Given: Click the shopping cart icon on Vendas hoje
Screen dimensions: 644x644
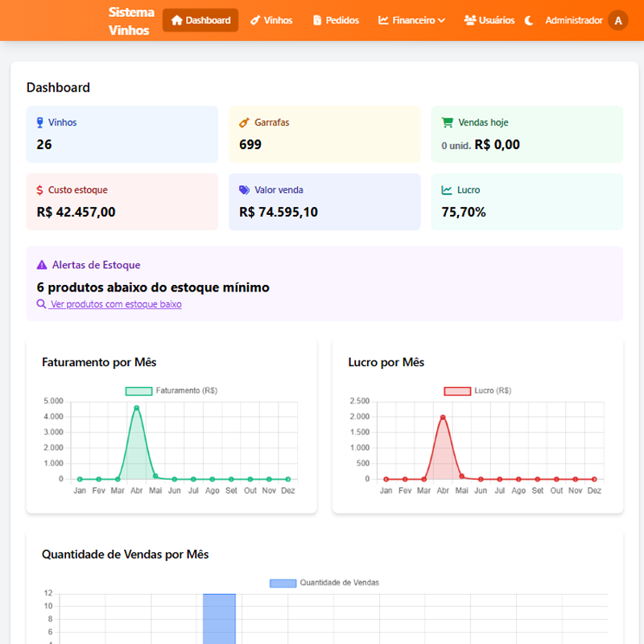Looking at the screenshot, I should pos(448,122).
